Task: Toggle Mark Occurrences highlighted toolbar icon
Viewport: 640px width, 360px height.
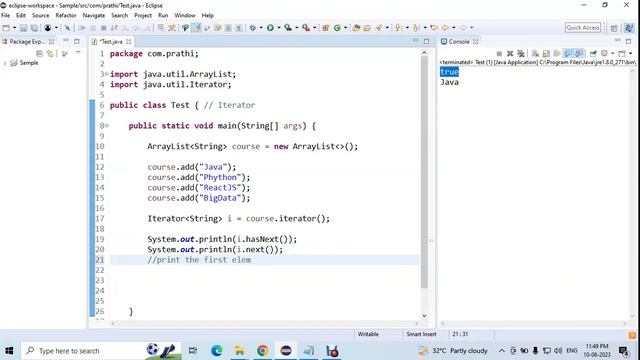Action: point(196,28)
